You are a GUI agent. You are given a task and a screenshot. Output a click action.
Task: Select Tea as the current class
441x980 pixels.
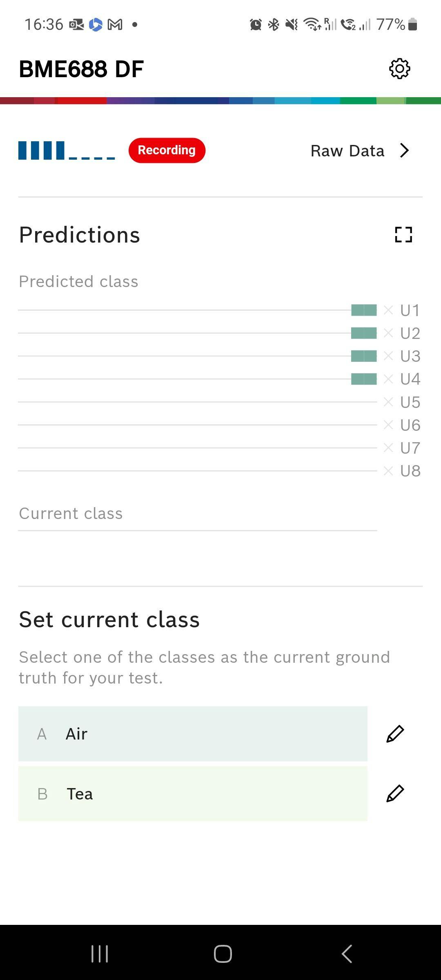click(193, 793)
